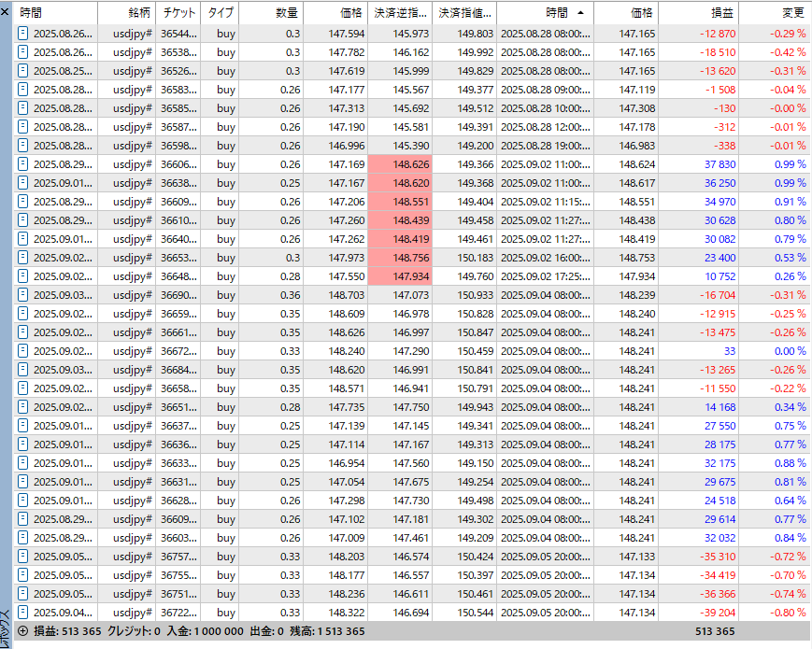Click the trade icon for ticket 36648

[x=22, y=276]
